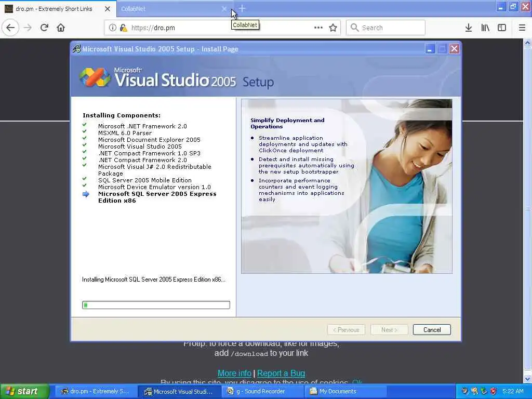Bookmark this page with star icon
532x399 pixels.
333,28
